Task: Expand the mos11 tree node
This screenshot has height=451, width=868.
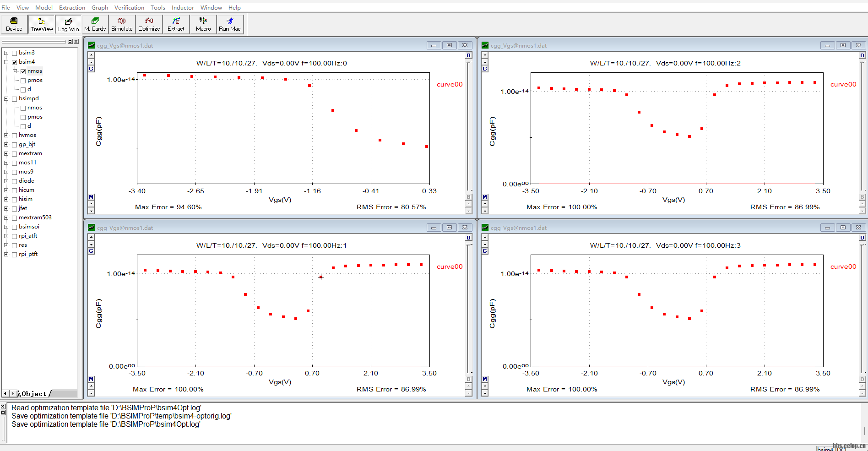Action: pos(6,163)
